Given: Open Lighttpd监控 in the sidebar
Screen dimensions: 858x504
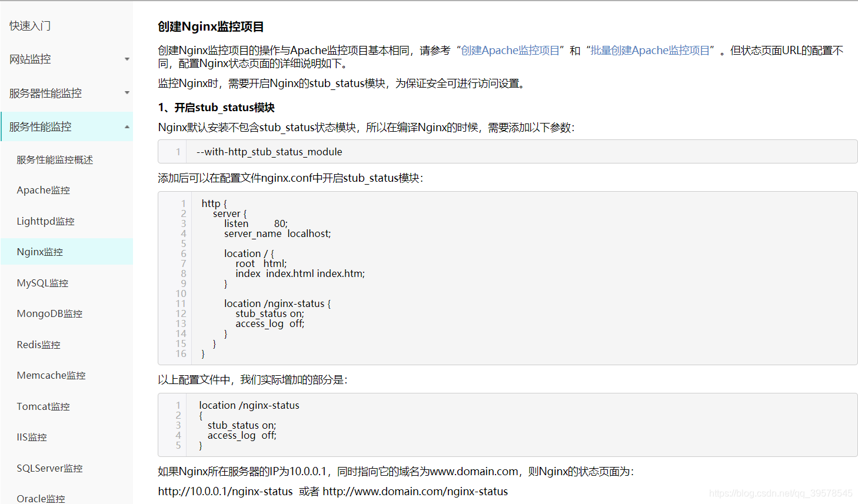Looking at the screenshot, I should click(x=46, y=222).
